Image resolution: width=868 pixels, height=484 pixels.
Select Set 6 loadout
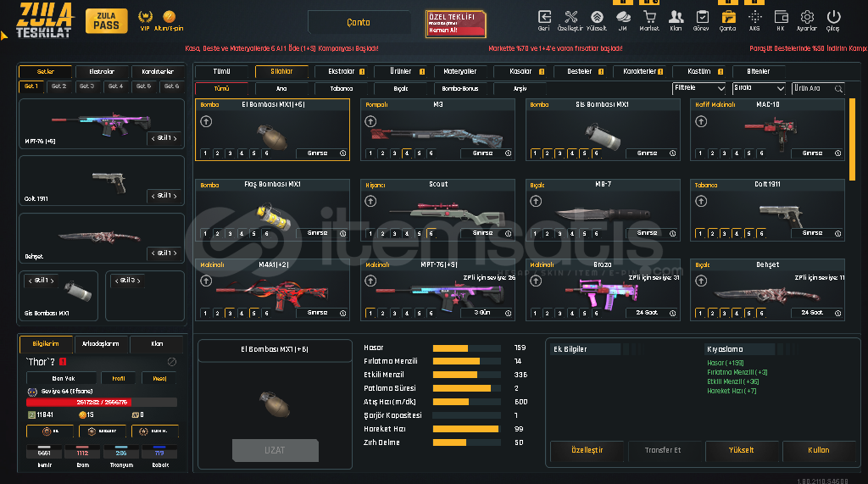(171, 86)
